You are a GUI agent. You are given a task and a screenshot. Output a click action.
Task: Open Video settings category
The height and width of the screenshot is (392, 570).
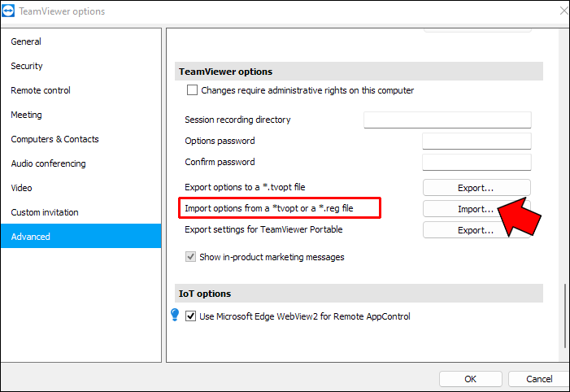coord(22,188)
